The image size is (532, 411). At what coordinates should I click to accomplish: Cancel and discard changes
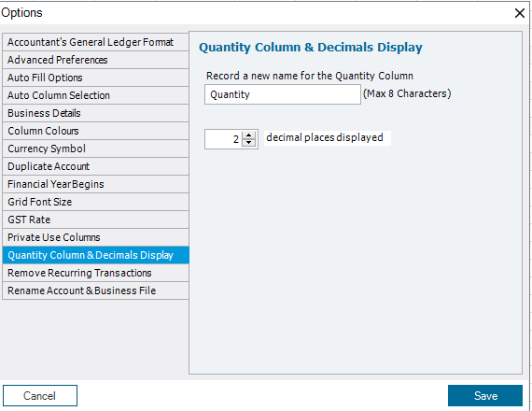pyautogui.click(x=40, y=396)
